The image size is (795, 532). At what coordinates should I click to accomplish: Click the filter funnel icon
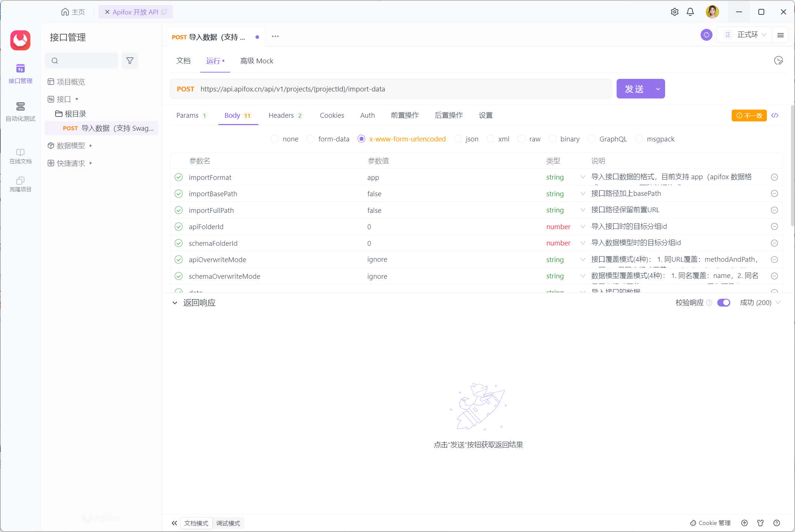click(x=130, y=61)
